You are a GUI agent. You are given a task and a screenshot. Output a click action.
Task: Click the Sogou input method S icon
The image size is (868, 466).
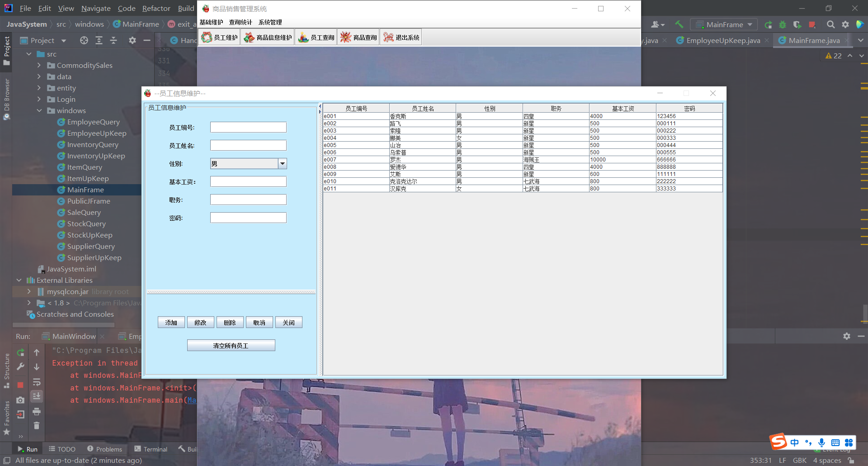point(778,441)
